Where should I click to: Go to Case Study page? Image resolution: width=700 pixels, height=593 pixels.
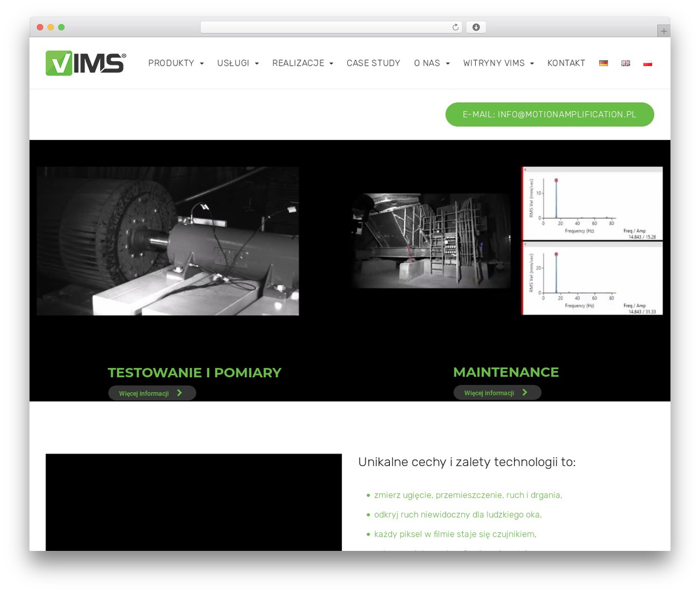[374, 63]
